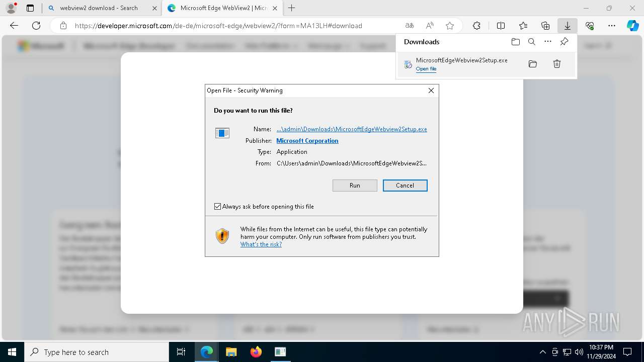
Task: Launch the Copilot sidebar
Action: [x=633, y=26]
